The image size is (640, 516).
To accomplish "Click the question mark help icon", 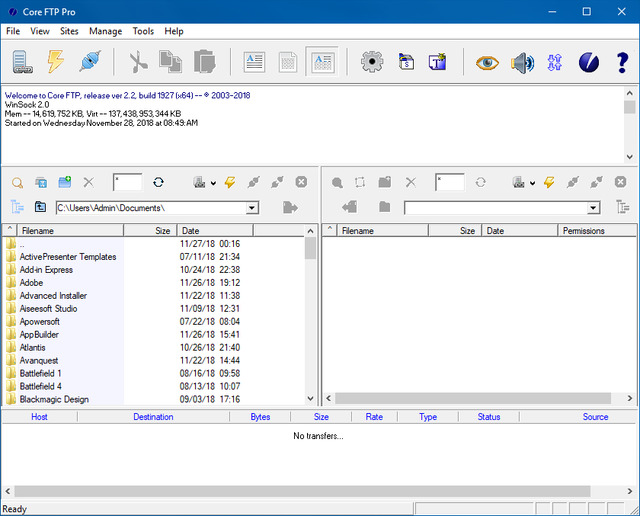I will point(622,62).
